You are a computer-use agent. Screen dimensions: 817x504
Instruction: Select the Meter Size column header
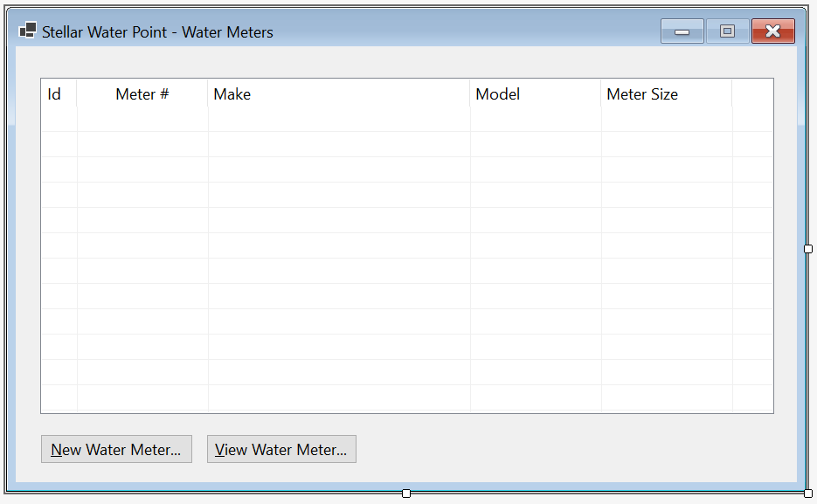pos(667,93)
